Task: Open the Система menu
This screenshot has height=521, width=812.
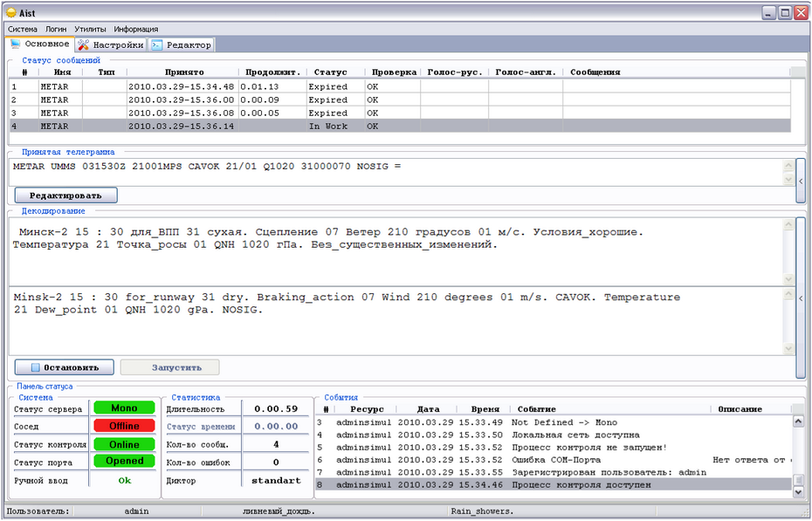Action: pos(23,29)
